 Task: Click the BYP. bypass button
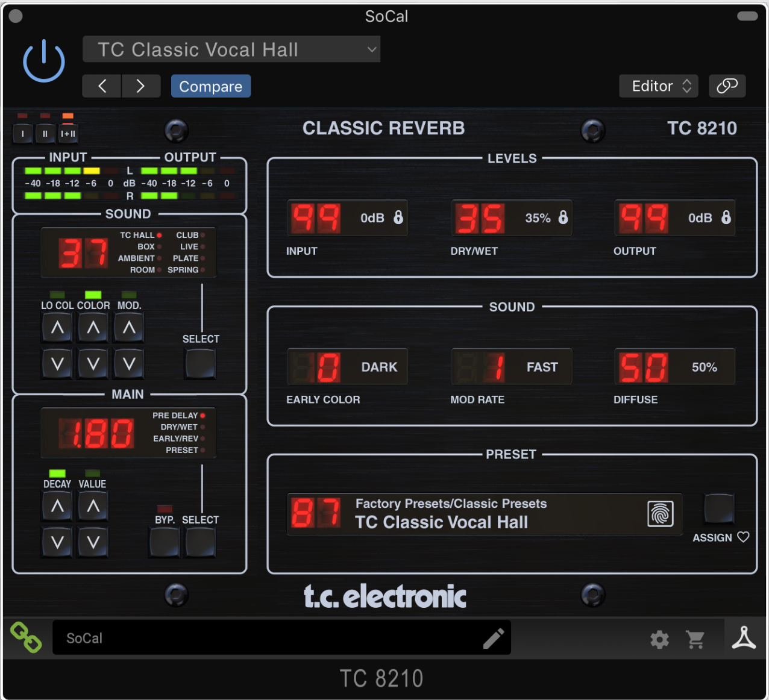[x=165, y=542]
